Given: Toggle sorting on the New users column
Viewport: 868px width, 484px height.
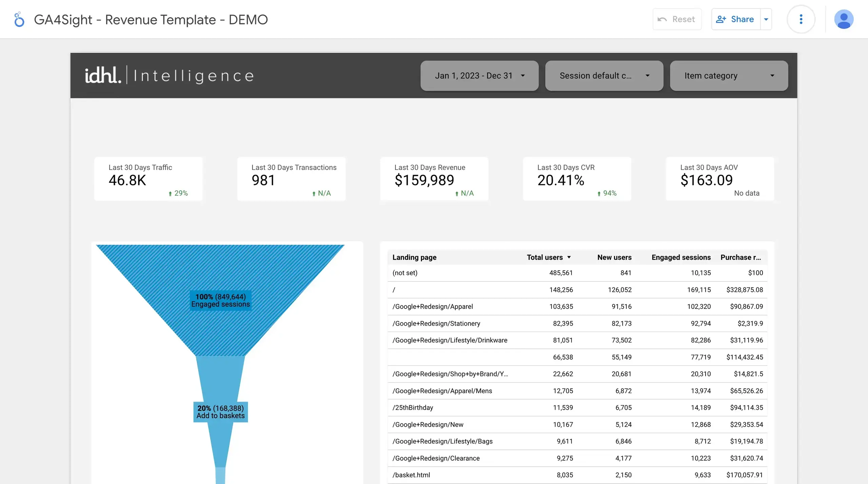Looking at the screenshot, I should pos(614,257).
